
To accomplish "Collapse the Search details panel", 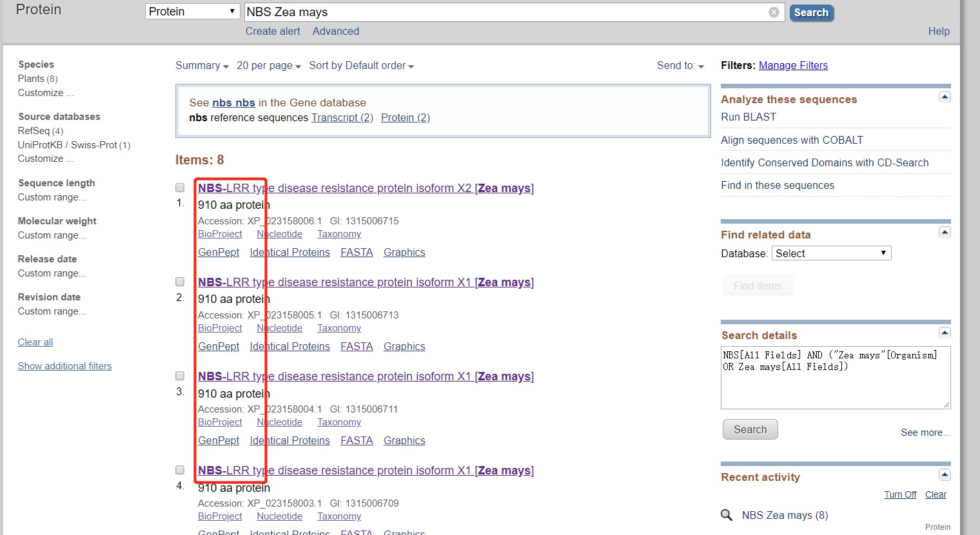I will tap(945, 333).
